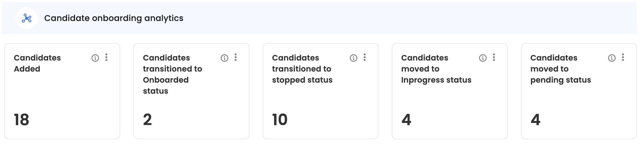Image resolution: width=644 pixels, height=147 pixels.
Task: Open kebab menu on Inprogress status card
Action: [494, 57]
